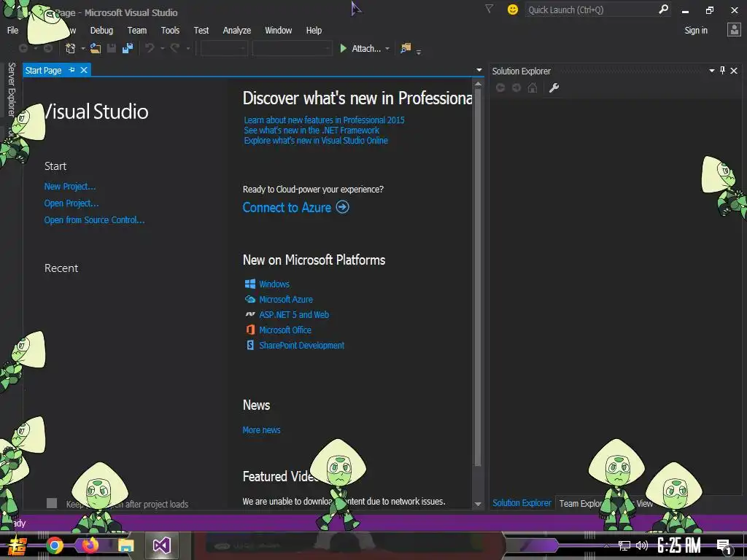747x560 pixels.
Task: Click the Connect to Azure link
Action: coord(287,207)
